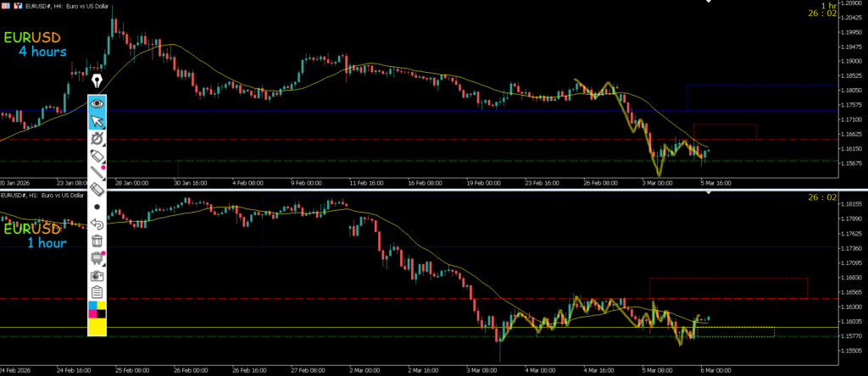Select the arrow cursor tool
The height and width of the screenshot is (376, 868).
click(x=97, y=120)
